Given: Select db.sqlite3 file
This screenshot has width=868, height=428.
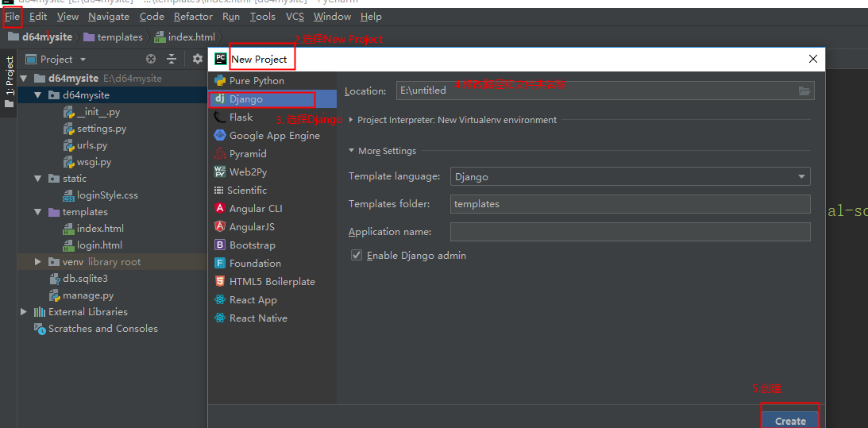Looking at the screenshot, I should click(x=79, y=279).
